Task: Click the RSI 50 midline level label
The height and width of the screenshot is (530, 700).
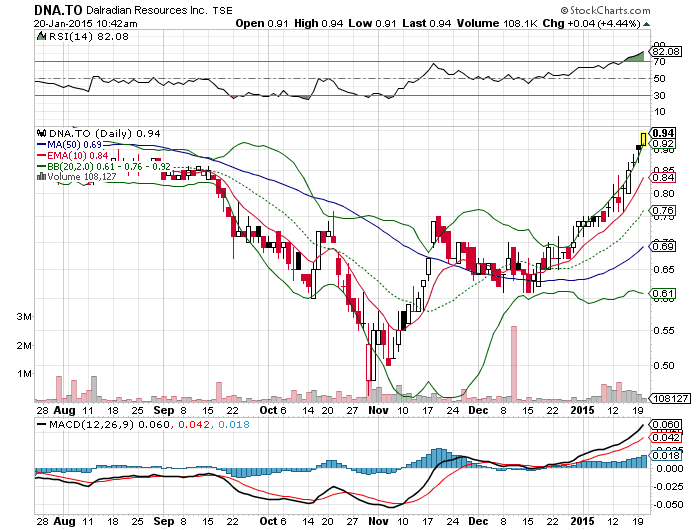Action: click(659, 79)
